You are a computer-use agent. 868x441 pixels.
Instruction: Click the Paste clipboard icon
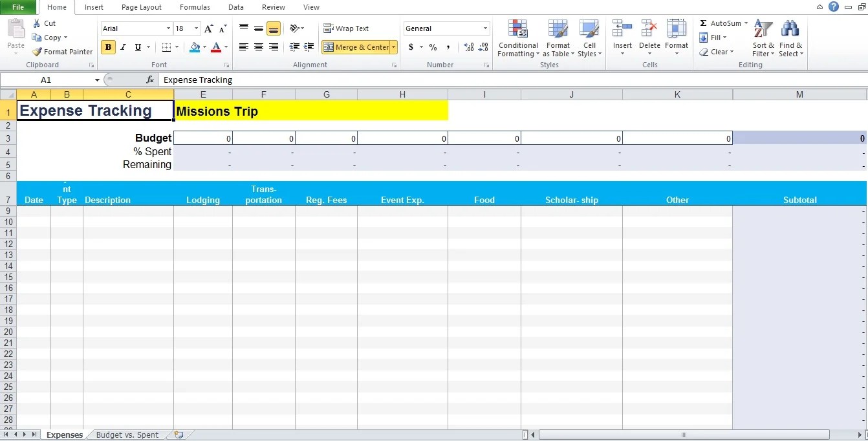(x=16, y=30)
